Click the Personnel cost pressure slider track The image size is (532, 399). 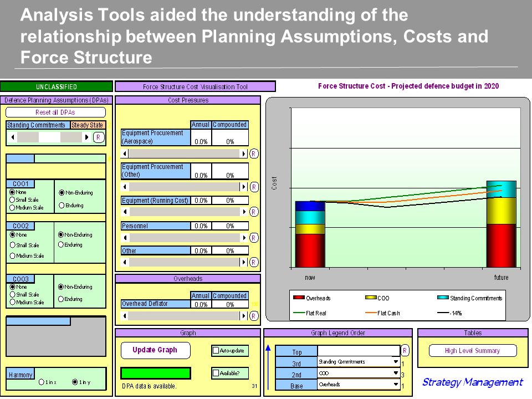(x=184, y=238)
